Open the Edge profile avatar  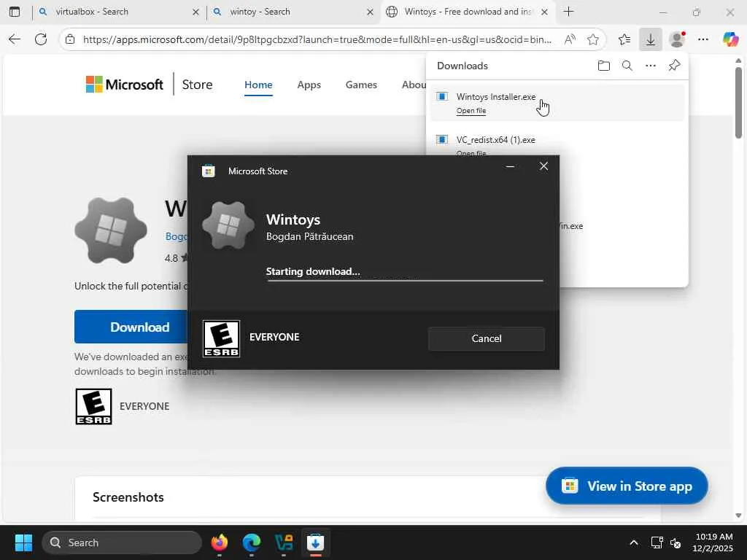[x=677, y=39]
